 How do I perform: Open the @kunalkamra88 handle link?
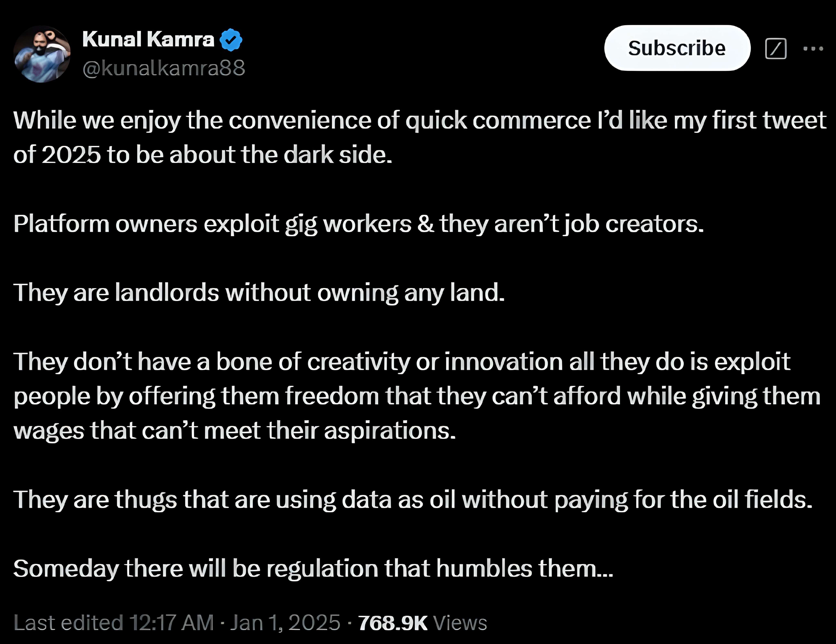coord(164,68)
